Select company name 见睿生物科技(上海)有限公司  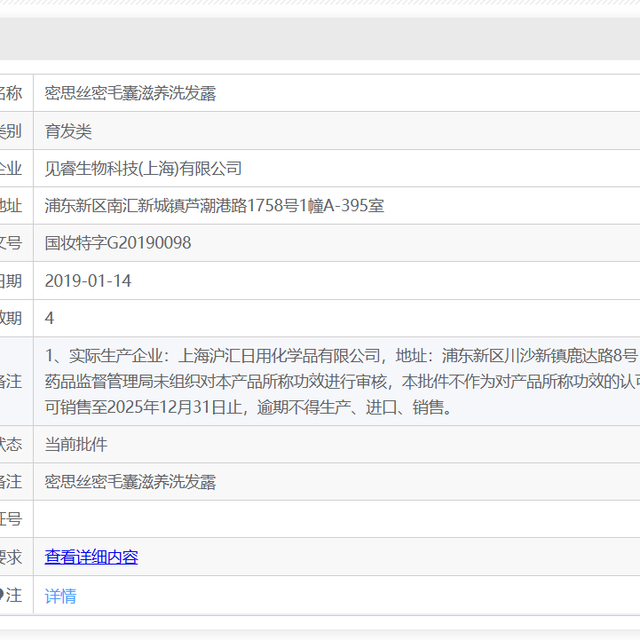(x=143, y=169)
